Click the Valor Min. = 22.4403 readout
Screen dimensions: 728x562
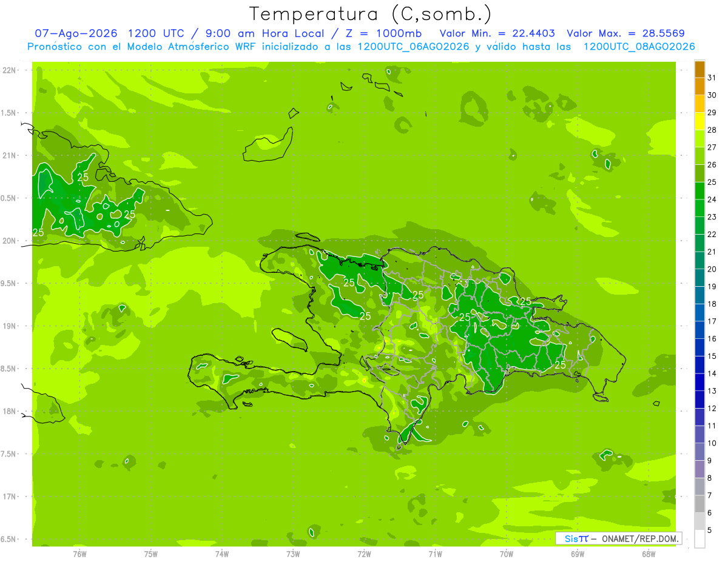point(497,33)
